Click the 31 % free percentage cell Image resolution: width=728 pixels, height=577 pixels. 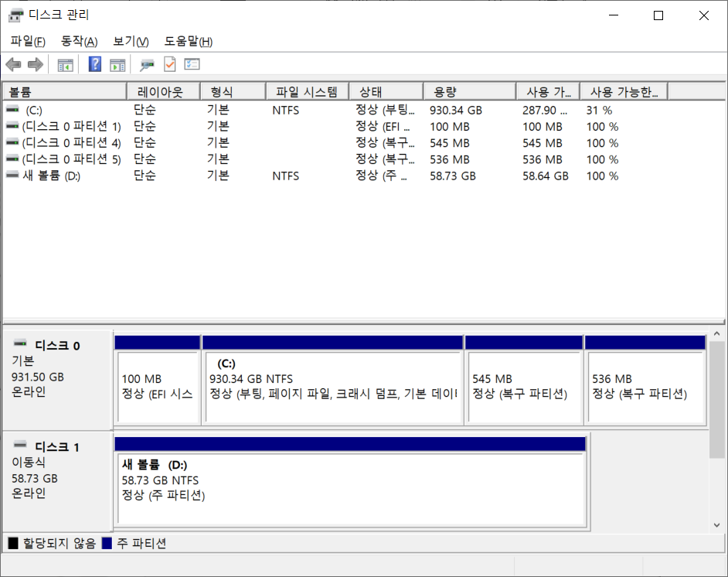(599, 110)
